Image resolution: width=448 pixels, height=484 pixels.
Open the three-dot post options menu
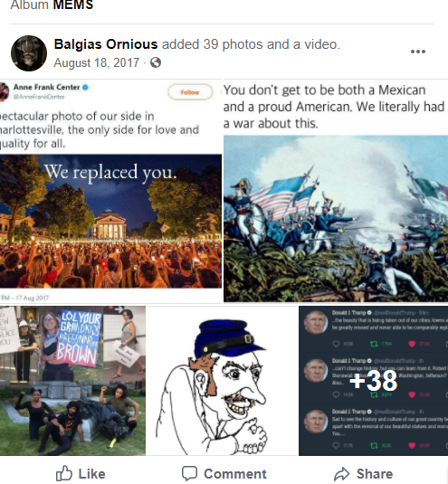pyautogui.click(x=418, y=52)
